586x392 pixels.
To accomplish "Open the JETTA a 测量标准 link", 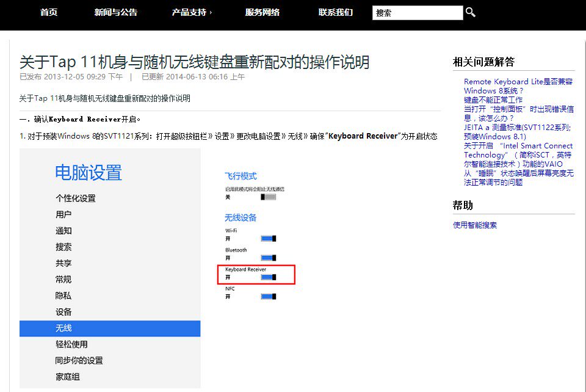I will coord(517,132).
